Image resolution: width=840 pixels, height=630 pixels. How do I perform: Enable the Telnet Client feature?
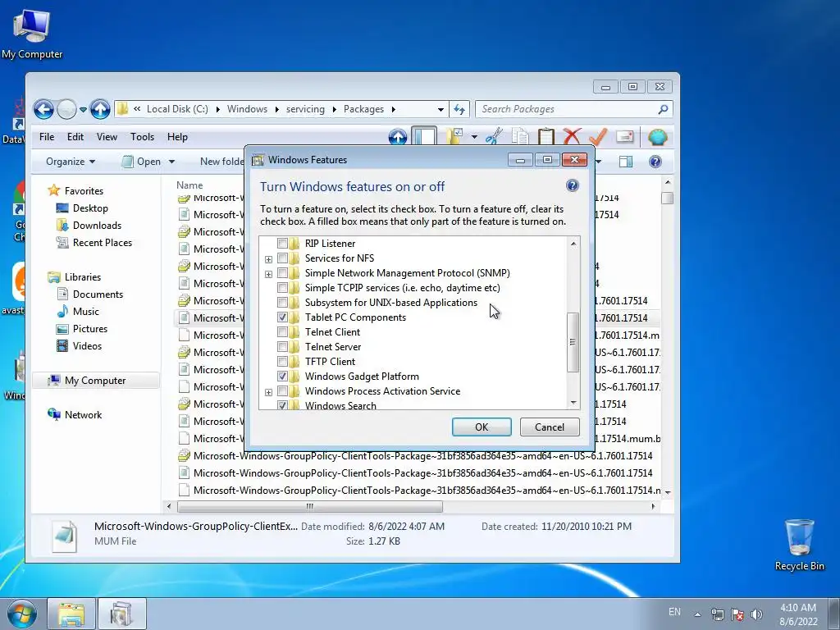(282, 332)
